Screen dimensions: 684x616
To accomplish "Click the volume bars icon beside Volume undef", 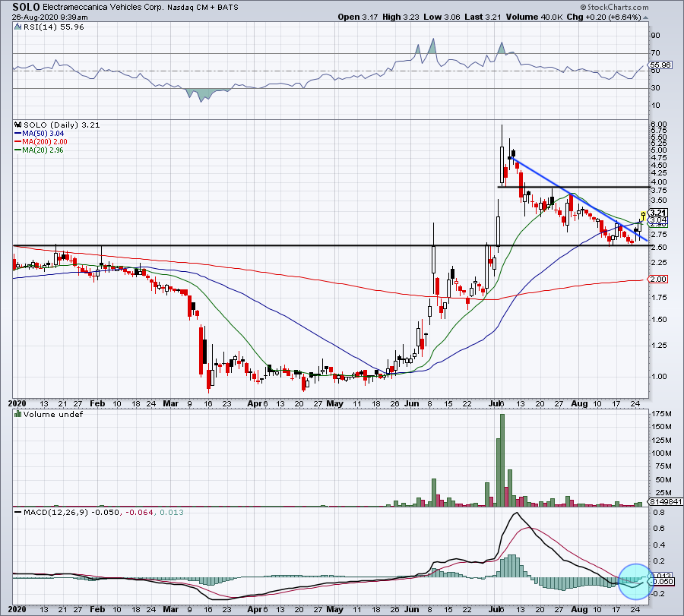I will pos(18,414).
